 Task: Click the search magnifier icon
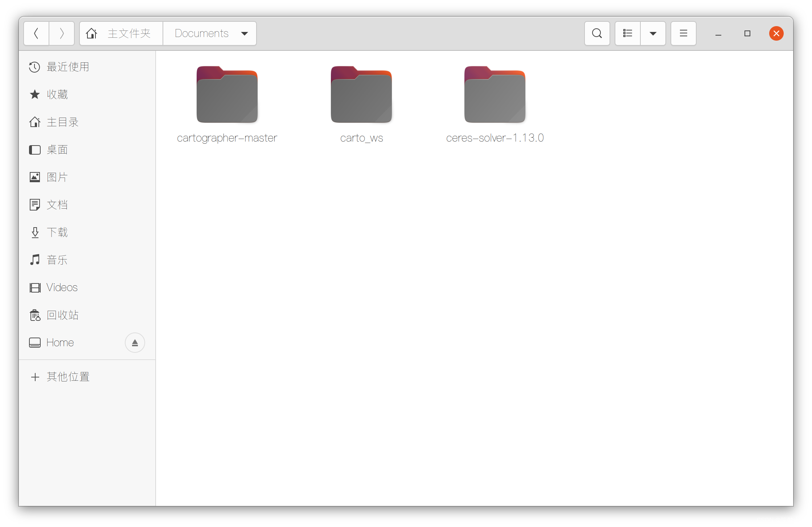597,33
